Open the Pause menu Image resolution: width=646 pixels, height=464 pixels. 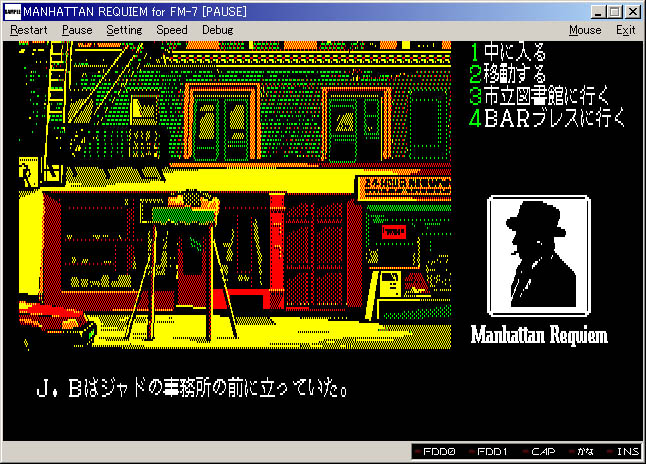76,30
